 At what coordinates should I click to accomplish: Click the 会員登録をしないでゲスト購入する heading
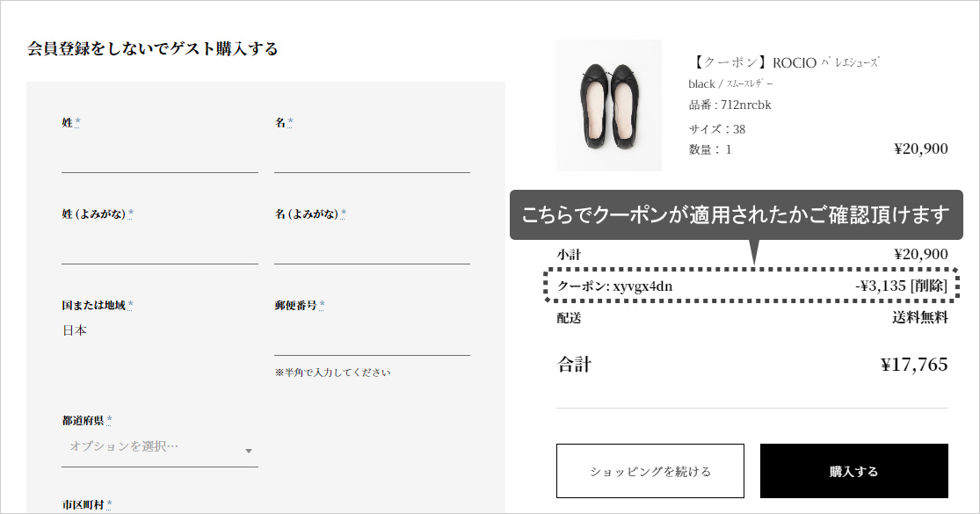point(153,48)
